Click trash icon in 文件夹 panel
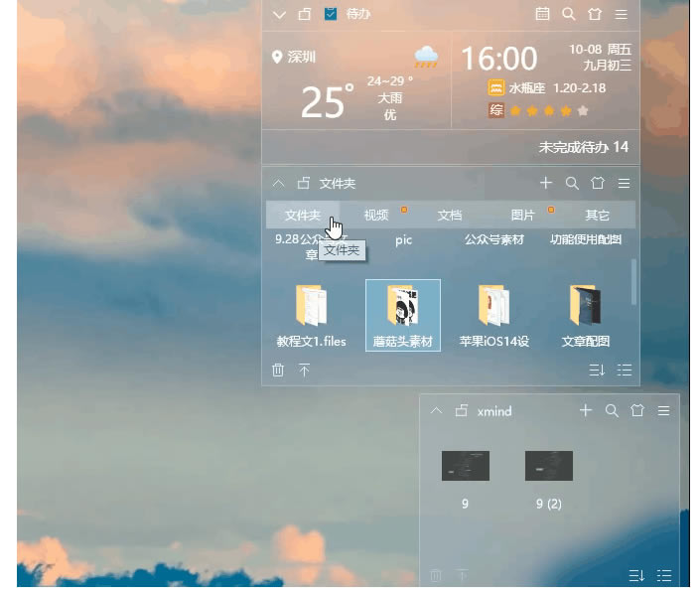Image resolution: width=700 pixels, height=595 pixels. (278, 370)
